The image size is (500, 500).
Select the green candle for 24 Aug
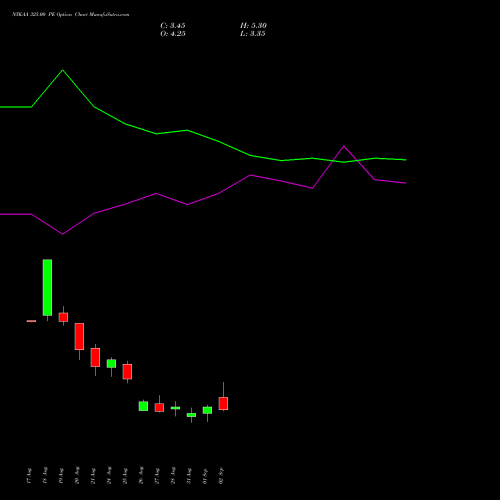[x=111, y=364]
